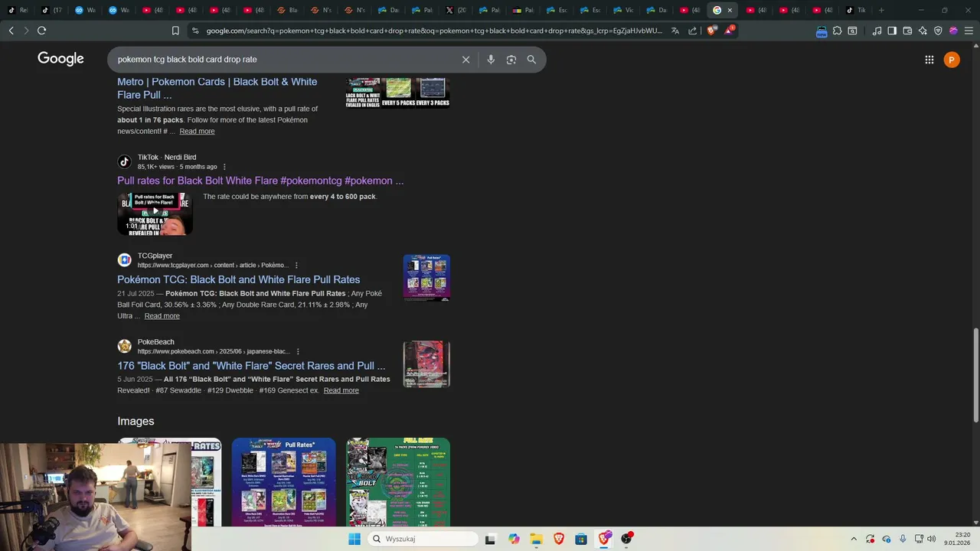This screenshot has width=980, height=551.
Task: Click the browser address bar URL
Action: pos(434,31)
